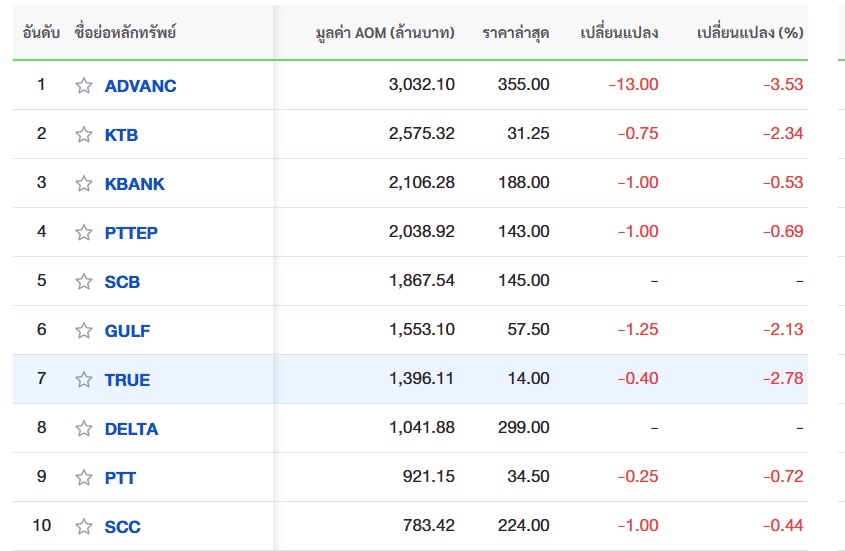Image resolution: width=845 pixels, height=551 pixels.
Task: Open the ADVANC stock link
Action: [140, 86]
